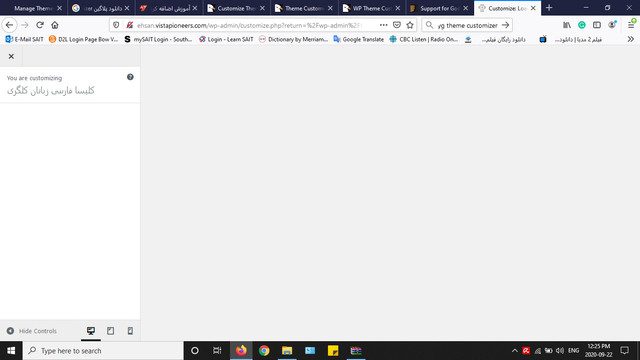This screenshot has height=360, width=640.
Task: Reload the page with the refresh icon
Action: 40,25
